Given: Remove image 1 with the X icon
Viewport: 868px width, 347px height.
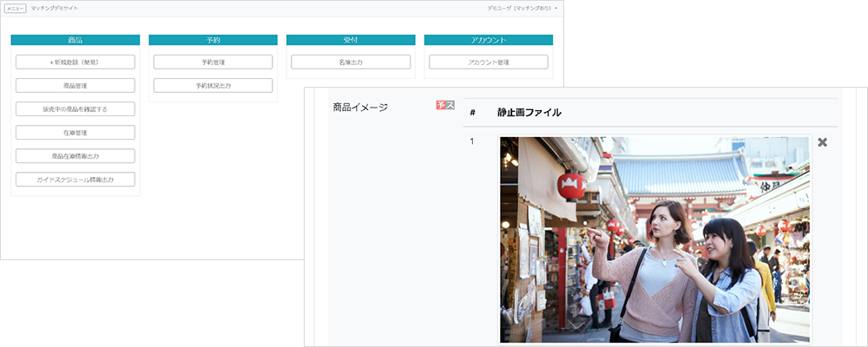Looking at the screenshot, I should pyautogui.click(x=823, y=142).
